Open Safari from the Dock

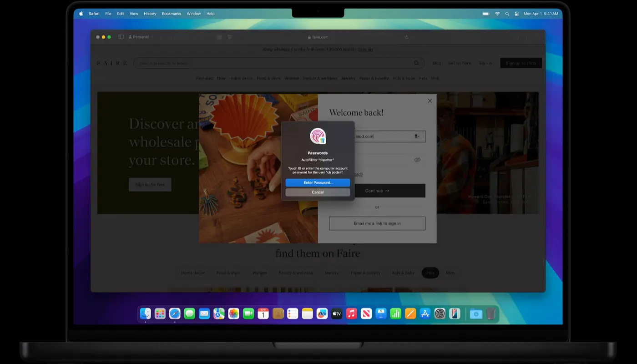[x=175, y=313]
